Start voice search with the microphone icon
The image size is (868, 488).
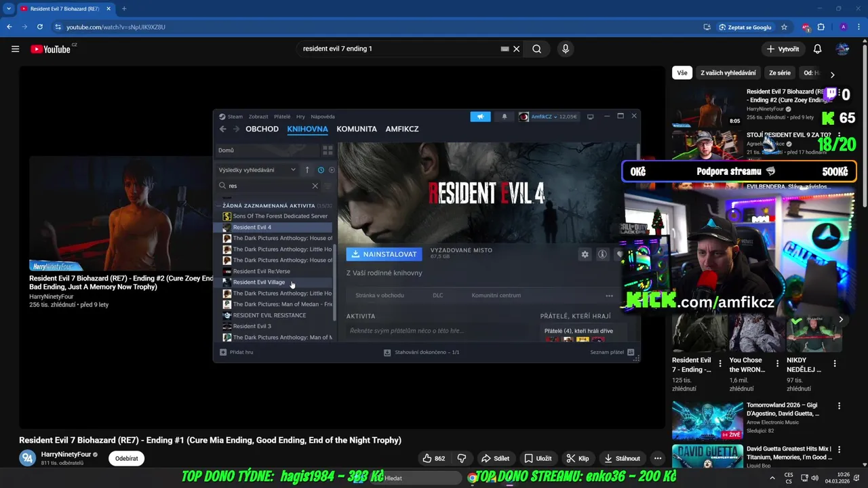(x=565, y=49)
